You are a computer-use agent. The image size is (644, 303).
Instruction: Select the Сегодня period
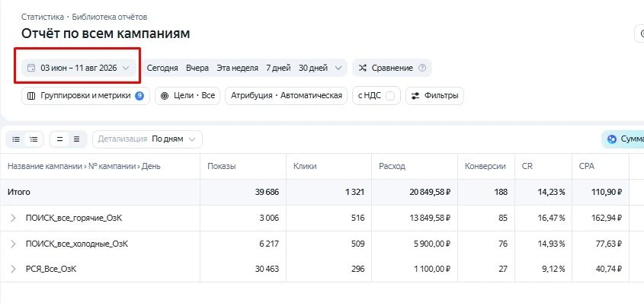tap(162, 68)
